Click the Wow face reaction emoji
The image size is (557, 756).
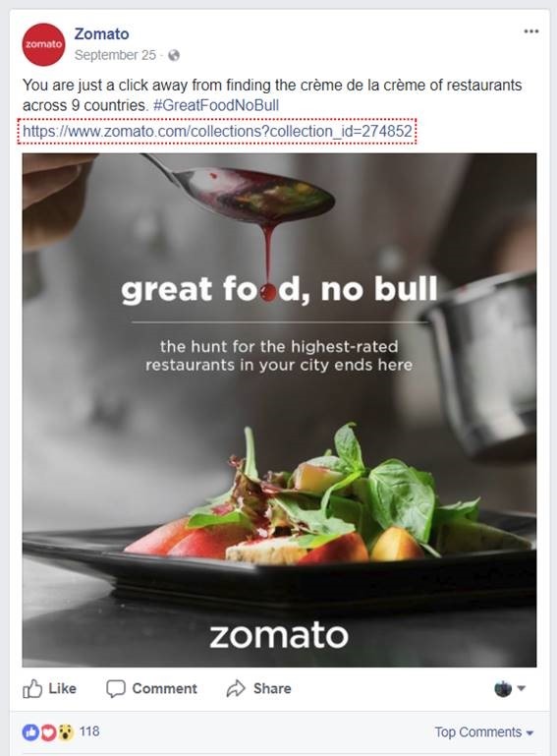[66, 732]
